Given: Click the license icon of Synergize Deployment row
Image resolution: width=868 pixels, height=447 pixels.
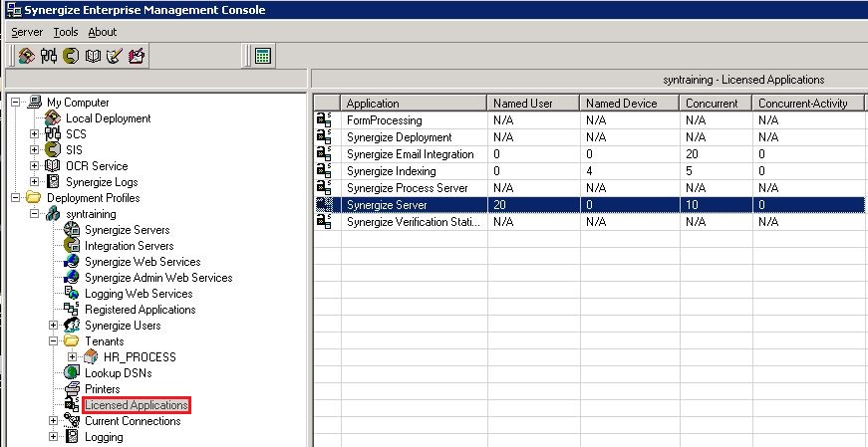Looking at the screenshot, I should tap(324, 137).
